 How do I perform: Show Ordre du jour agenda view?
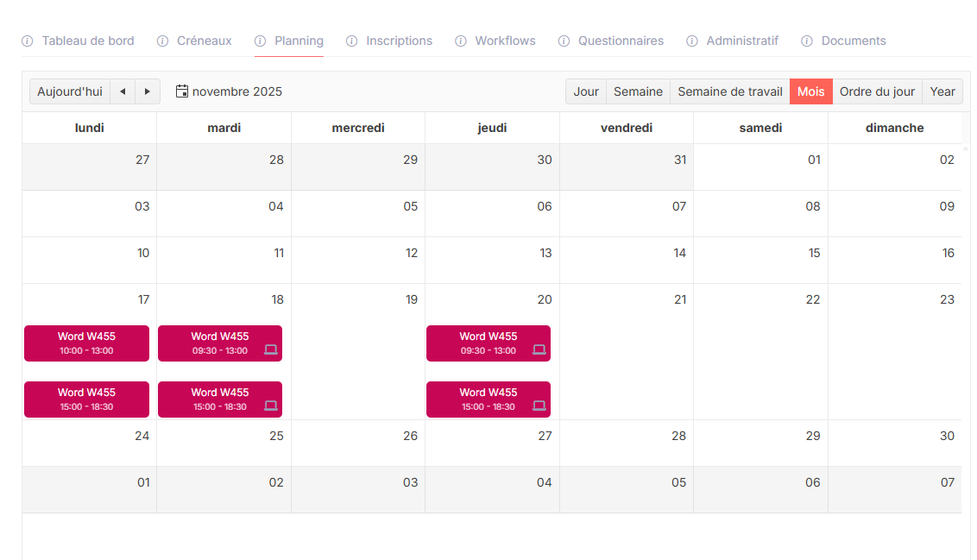coord(877,91)
